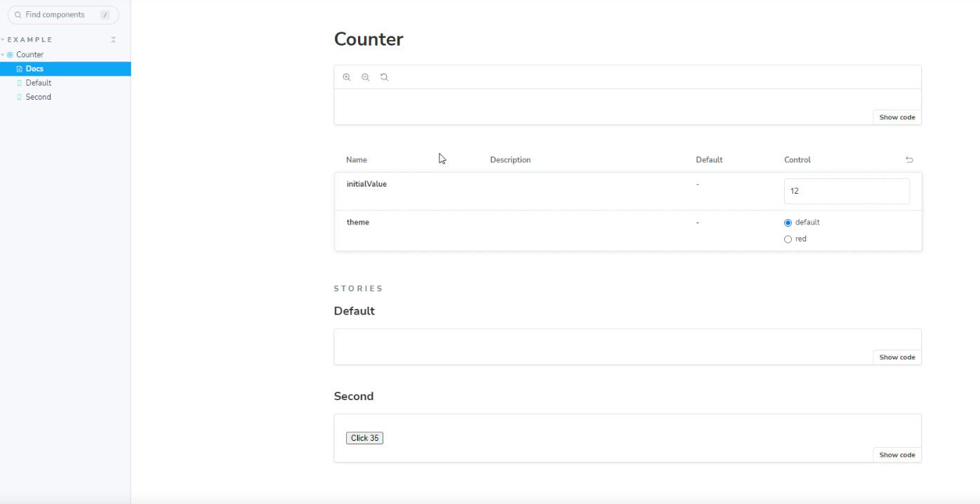Click the Name column header
This screenshot has width=980, height=504.
[x=357, y=160]
